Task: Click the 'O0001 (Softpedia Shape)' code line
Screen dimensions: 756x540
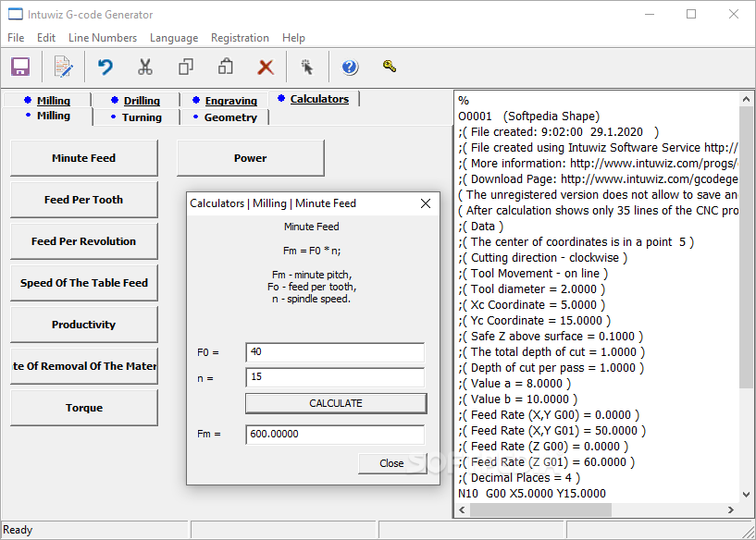Action: click(529, 117)
